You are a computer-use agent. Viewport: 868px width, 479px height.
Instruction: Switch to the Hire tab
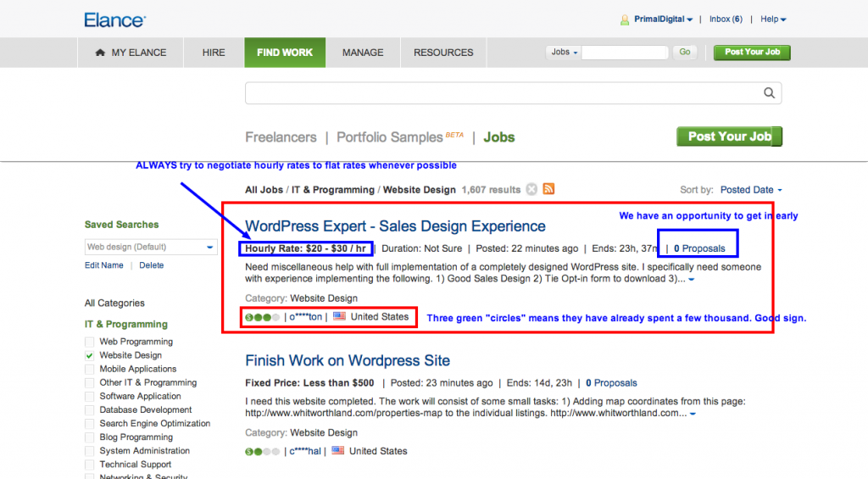click(x=214, y=53)
